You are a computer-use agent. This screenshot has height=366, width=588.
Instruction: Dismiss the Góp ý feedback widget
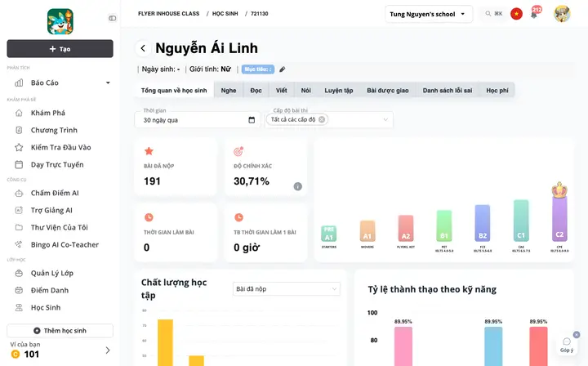coord(577,334)
